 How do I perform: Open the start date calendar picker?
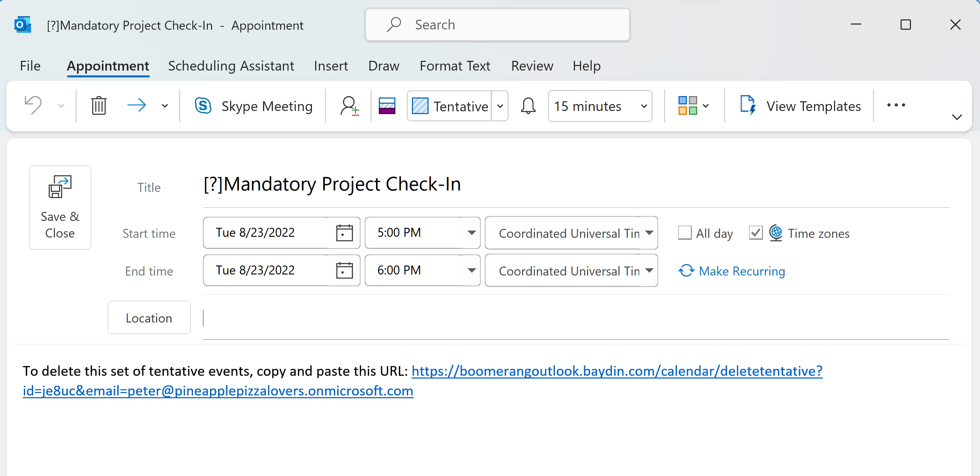click(x=344, y=233)
